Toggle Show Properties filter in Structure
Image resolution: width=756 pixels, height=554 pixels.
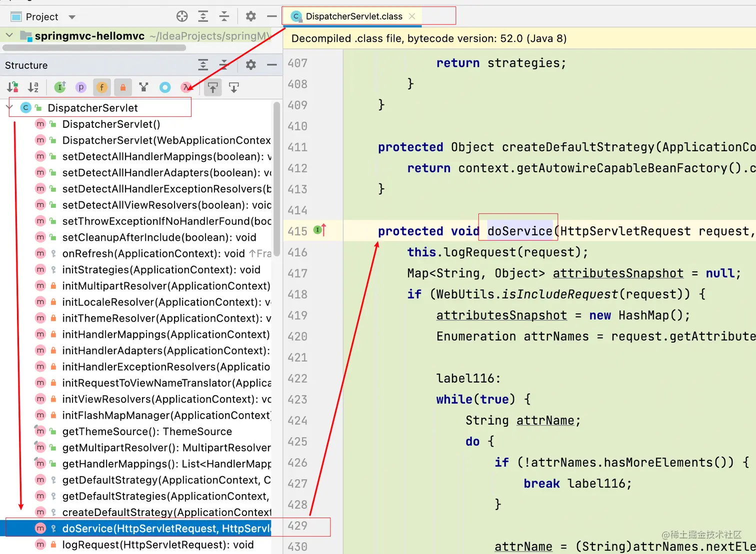(x=81, y=87)
